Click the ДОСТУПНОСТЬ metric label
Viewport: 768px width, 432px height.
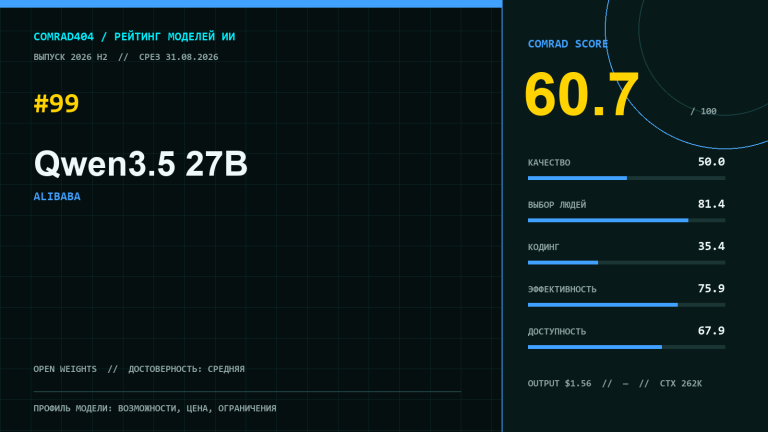[557, 332]
